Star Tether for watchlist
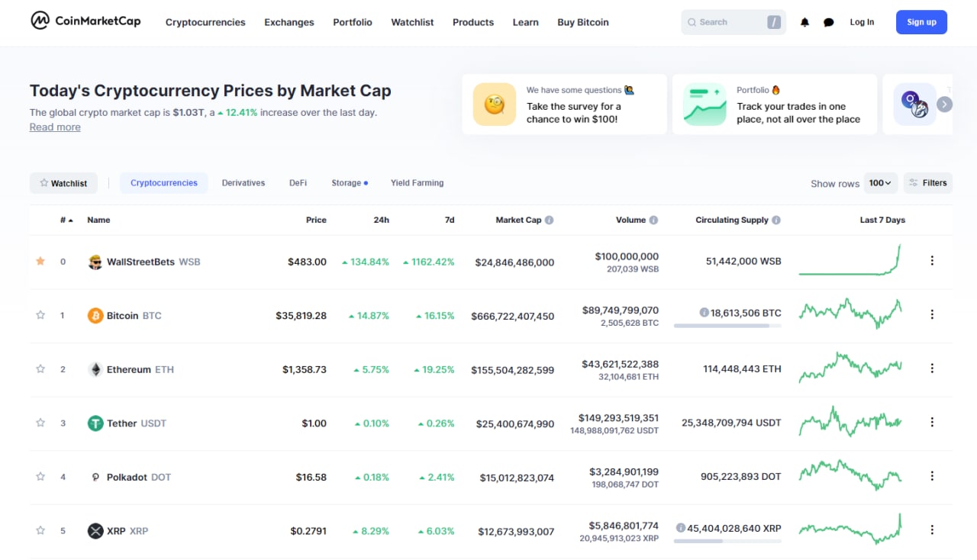The width and height of the screenshot is (977, 560). 40,423
